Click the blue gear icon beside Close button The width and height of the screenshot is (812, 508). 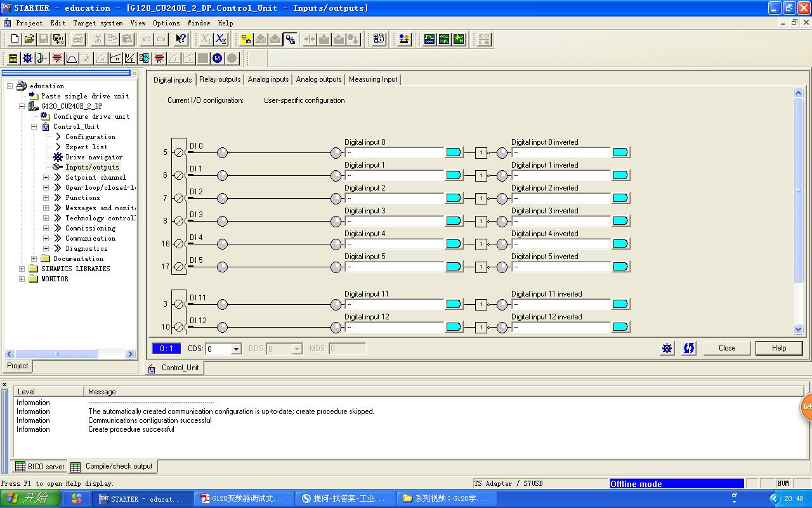pos(667,348)
